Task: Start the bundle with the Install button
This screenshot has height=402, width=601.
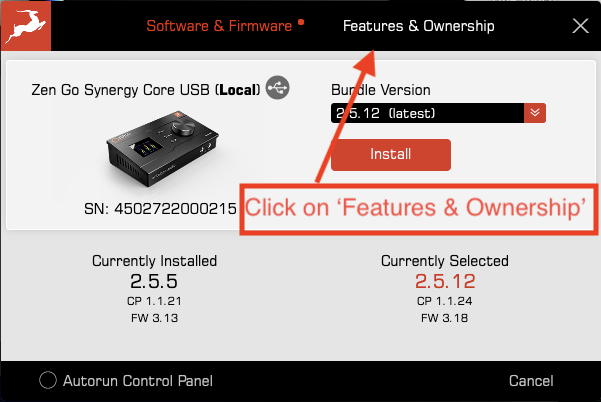Action: click(391, 154)
